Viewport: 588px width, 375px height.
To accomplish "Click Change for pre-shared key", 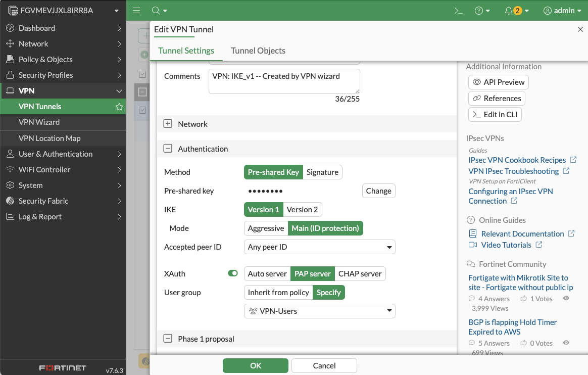I will [x=379, y=191].
